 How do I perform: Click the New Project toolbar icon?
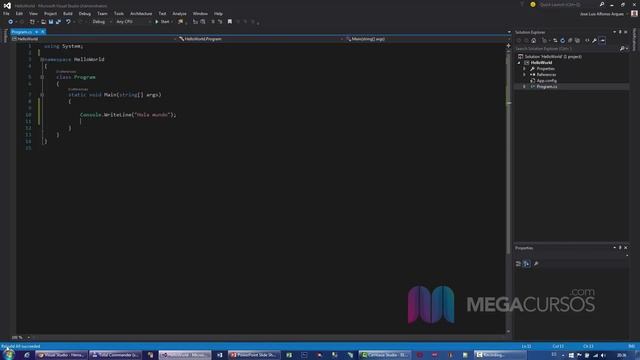(x=32, y=22)
